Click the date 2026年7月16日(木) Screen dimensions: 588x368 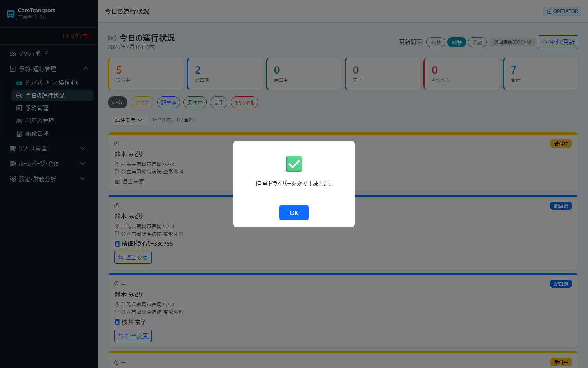pyautogui.click(x=131, y=47)
